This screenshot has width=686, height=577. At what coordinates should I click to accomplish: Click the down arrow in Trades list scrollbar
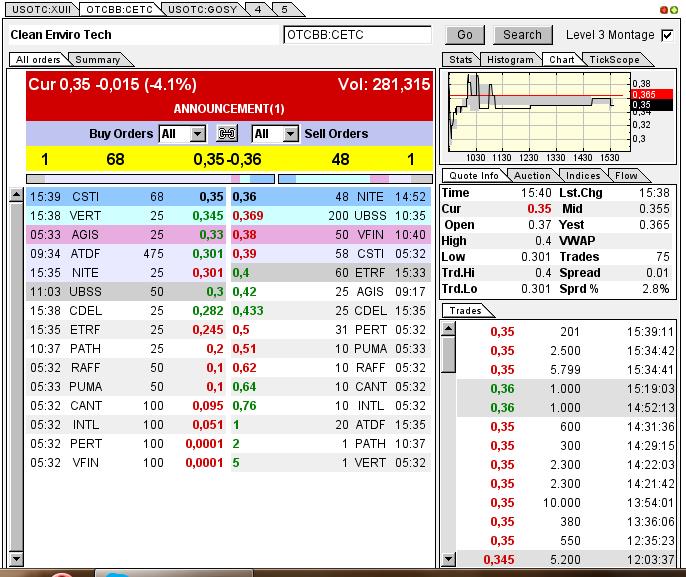coord(448,560)
